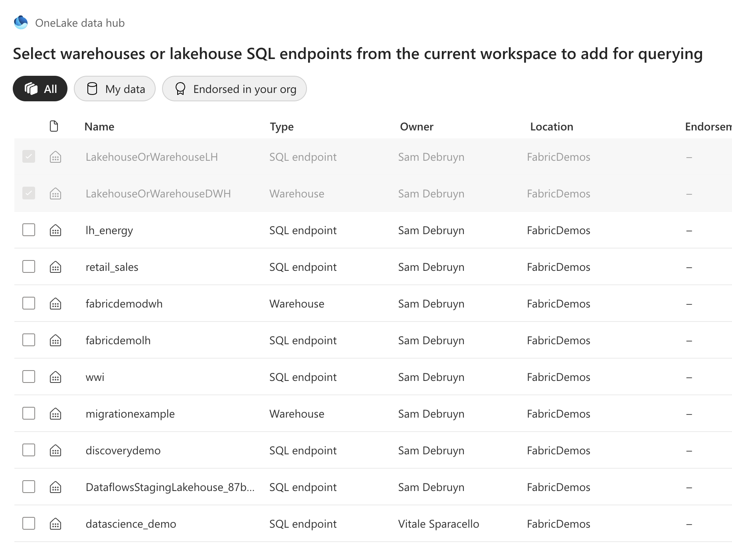Select the retail_sales row
Image resolution: width=732 pixels, height=560 pixels.
point(112,267)
